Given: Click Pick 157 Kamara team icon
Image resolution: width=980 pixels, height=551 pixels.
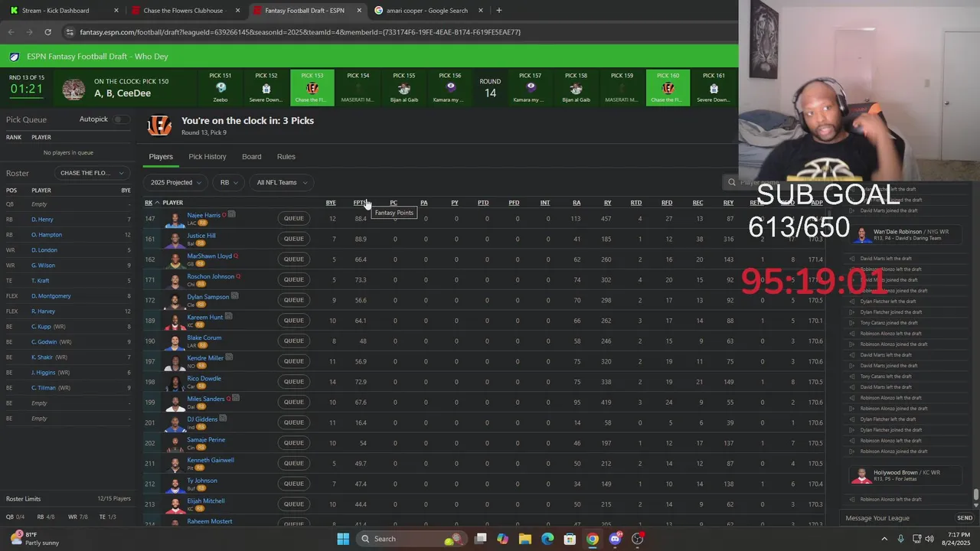Looking at the screenshot, I should point(531,89).
